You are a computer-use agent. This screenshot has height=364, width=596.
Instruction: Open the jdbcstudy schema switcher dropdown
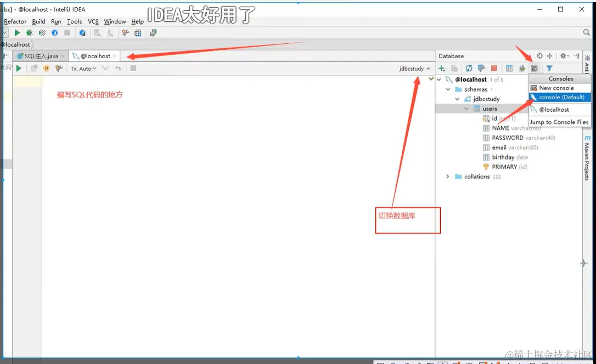tap(415, 69)
